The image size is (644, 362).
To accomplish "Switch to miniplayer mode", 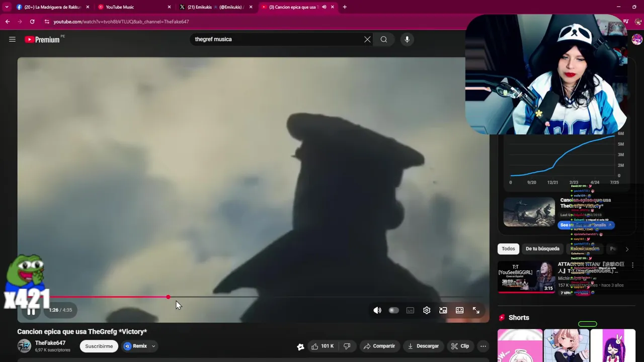I will pyautogui.click(x=443, y=310).
